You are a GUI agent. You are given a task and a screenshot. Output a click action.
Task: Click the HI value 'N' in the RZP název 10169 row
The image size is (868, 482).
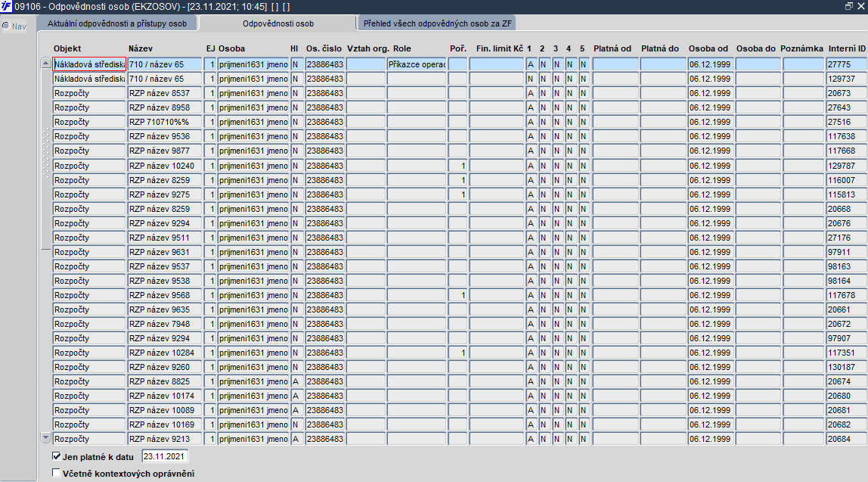click(x=296, y=425)
